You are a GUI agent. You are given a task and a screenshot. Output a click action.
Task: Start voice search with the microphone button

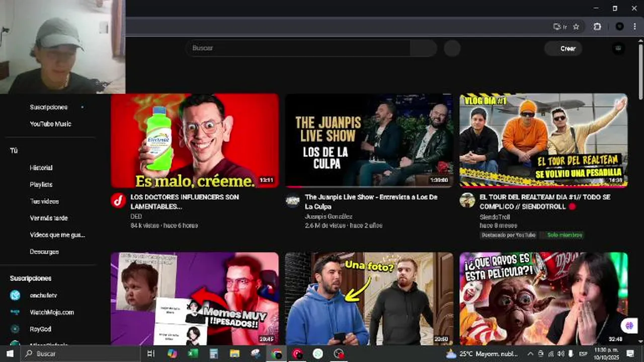click(452, 48)
